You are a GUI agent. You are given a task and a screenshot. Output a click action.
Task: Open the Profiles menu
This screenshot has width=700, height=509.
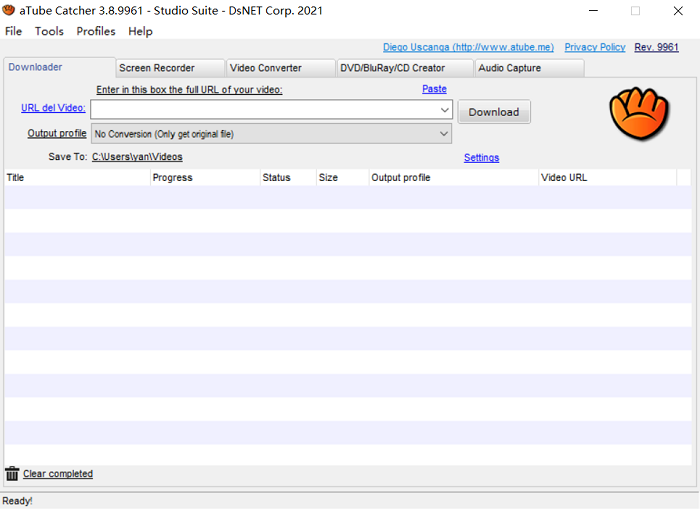(x=96, y=31)
